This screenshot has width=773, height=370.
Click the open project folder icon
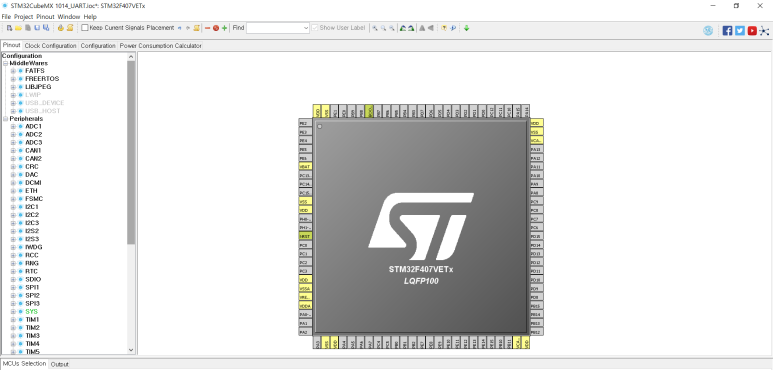click(x=18, y=28)
